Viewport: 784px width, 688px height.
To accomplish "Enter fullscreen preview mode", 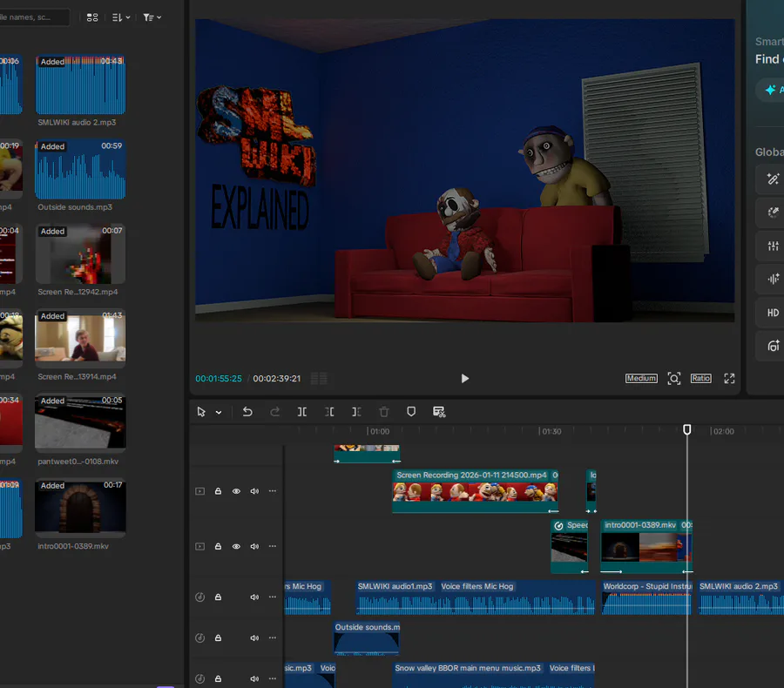I will pyautogui.click(x=729, y=379).
